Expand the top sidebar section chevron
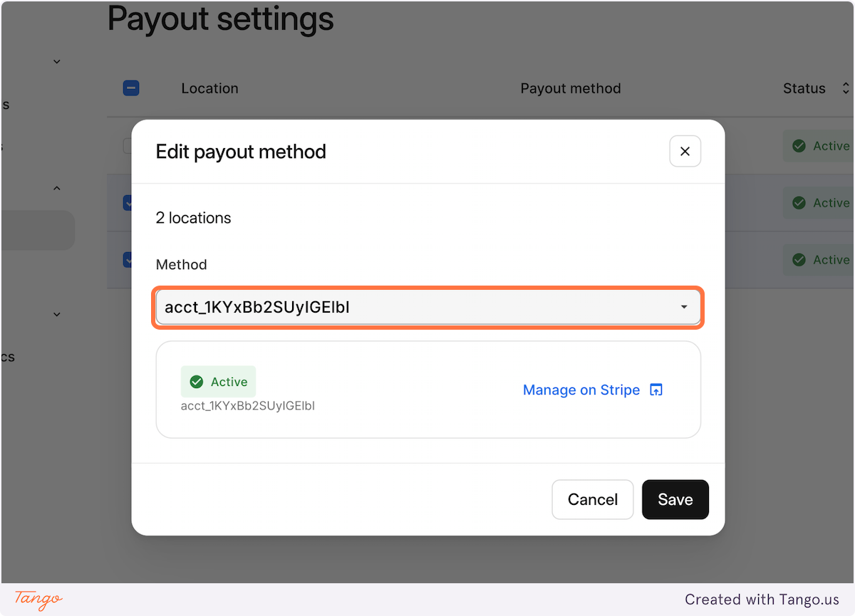 point(56,61)
